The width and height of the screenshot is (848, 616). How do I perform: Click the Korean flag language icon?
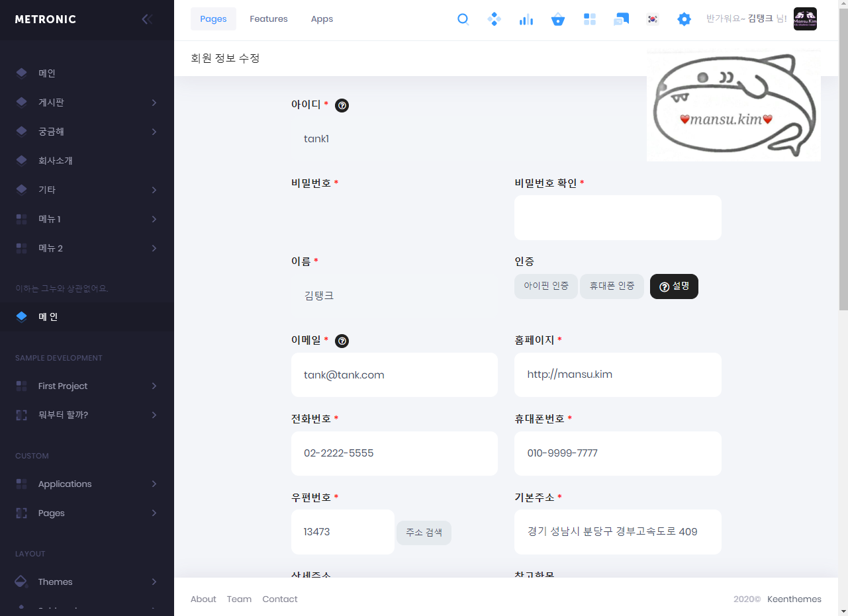(x=653, y=19)
